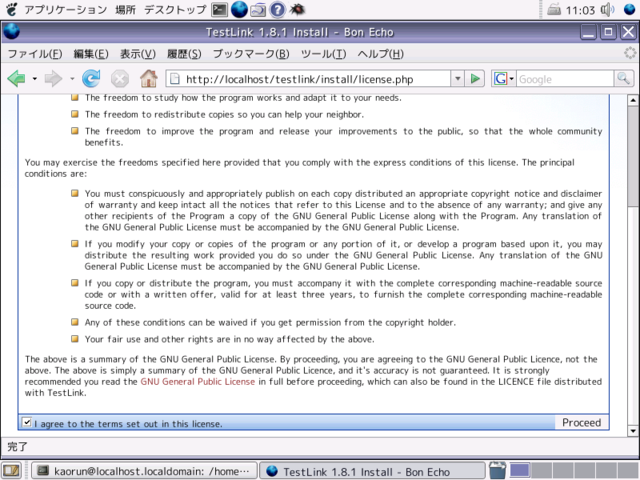This screenshot has height=480, width=640.
Task: Click inside the URL address field
Action: coord(314,79)
